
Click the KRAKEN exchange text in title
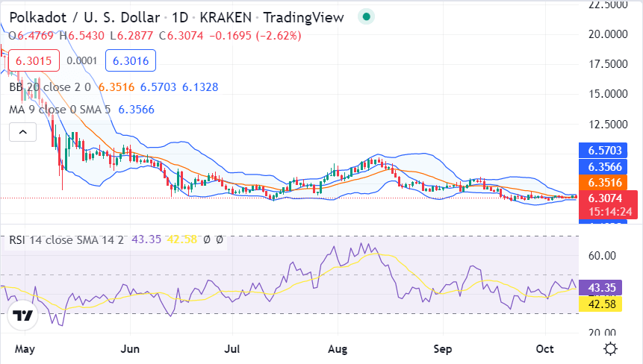pos(226,17)
